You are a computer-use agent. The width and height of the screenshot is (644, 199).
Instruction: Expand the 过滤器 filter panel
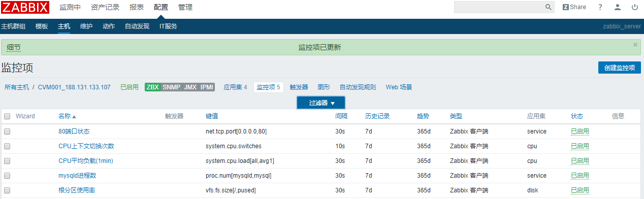pos(321,103)
